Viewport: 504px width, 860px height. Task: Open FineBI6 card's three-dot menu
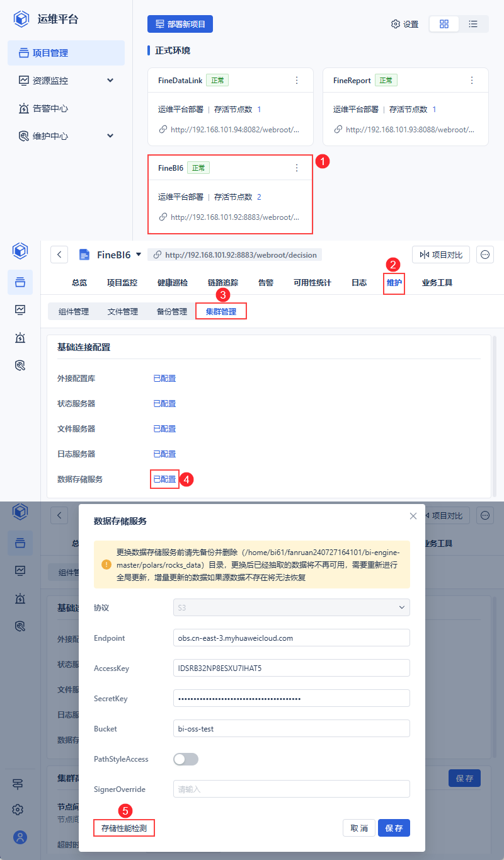[297, 168]
